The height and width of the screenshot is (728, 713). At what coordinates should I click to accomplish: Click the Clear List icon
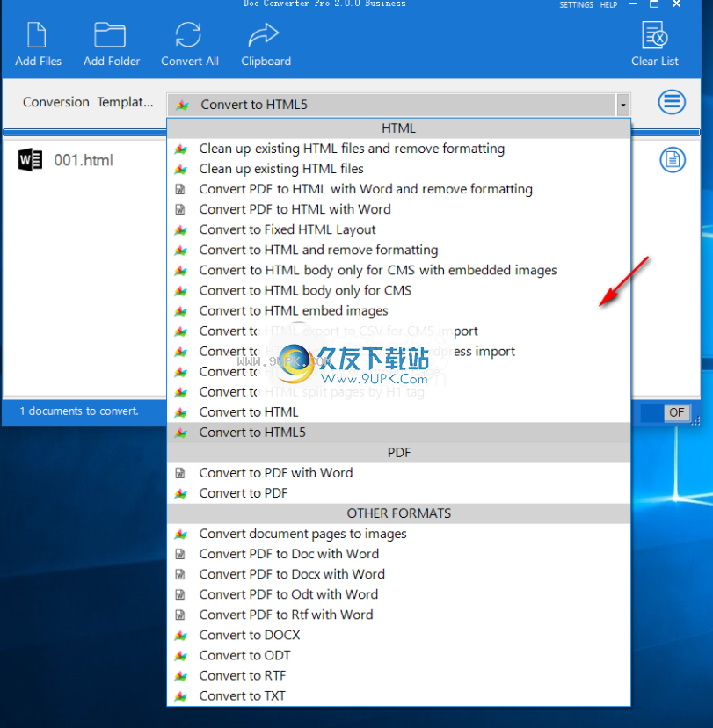[654, 35]
